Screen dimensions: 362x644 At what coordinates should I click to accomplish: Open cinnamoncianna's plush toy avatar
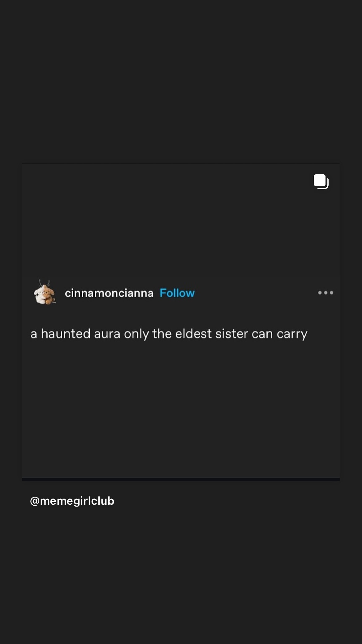(x=45, y=292)
